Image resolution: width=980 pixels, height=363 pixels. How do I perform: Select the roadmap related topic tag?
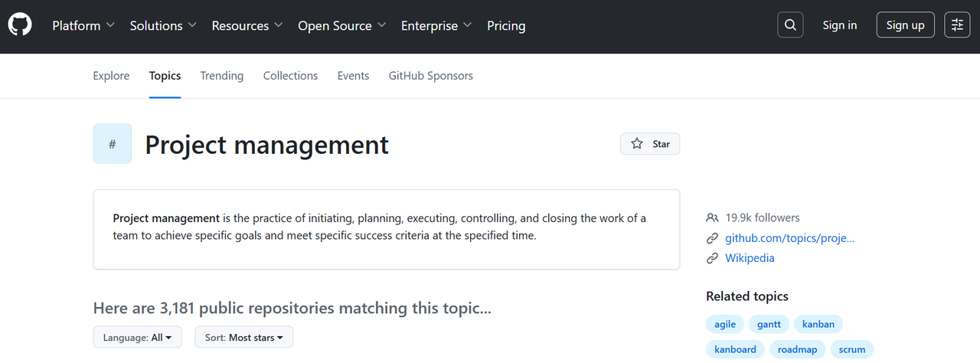(x=797, y=349)
